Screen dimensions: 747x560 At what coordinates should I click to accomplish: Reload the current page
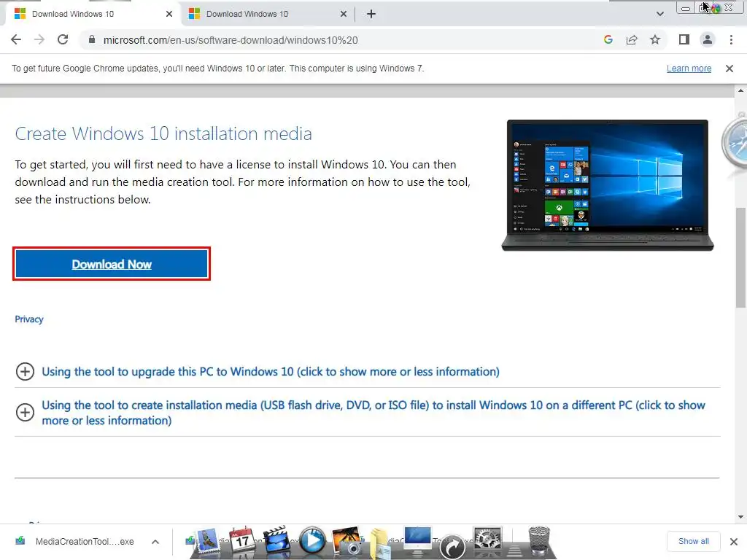[x=63, y=40]
